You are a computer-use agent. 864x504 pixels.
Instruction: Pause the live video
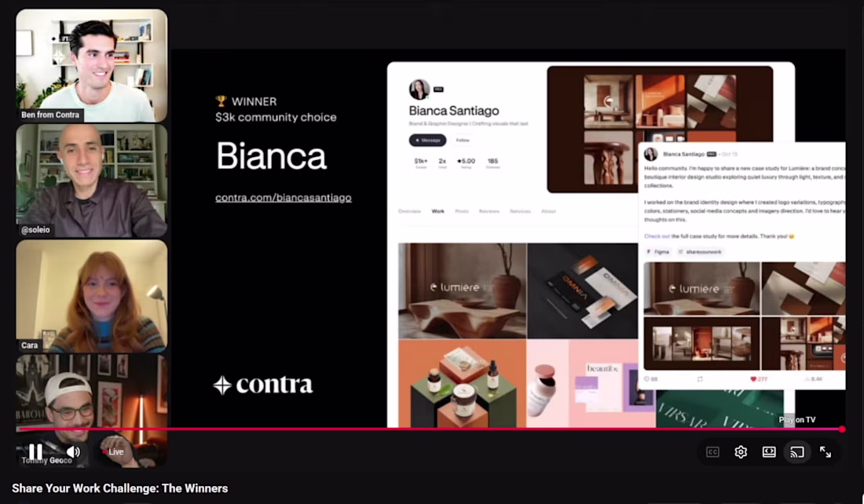(35, 451)
